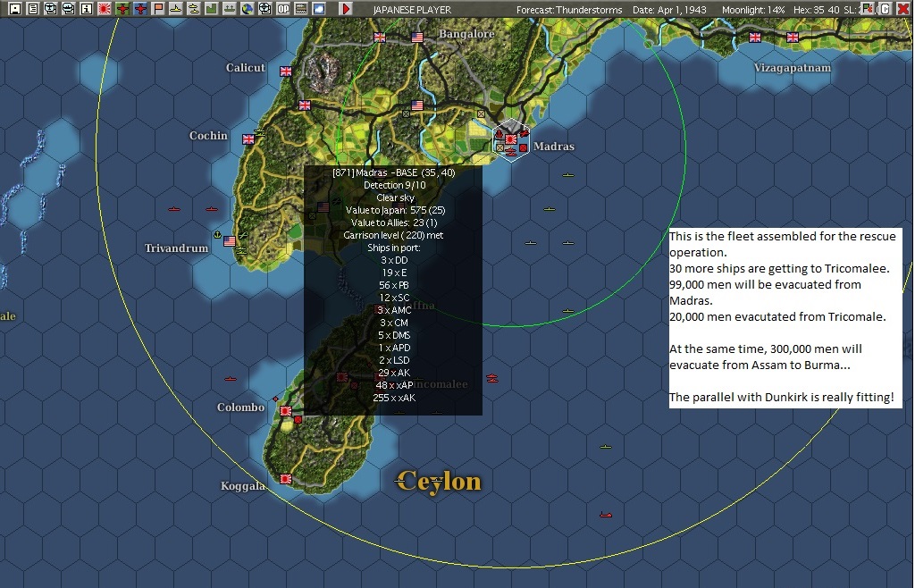Screen dimensions: 915x588
Task: Click the globe toolbar icon
Action: click(248, 9)
